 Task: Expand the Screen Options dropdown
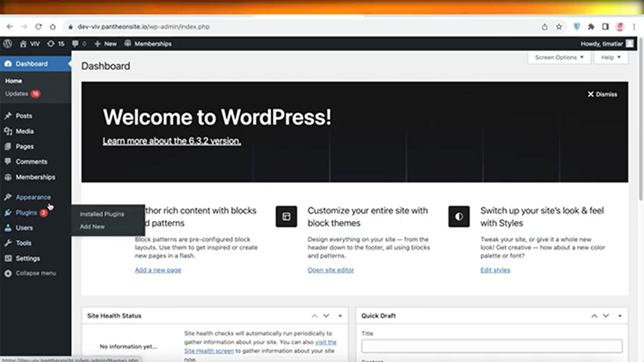(x=559, y=57)
